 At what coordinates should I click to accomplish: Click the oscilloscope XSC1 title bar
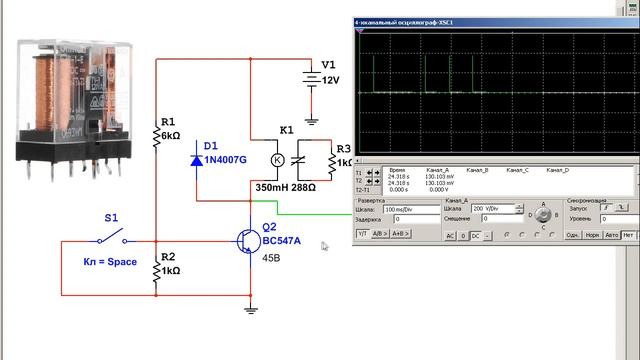496,22
